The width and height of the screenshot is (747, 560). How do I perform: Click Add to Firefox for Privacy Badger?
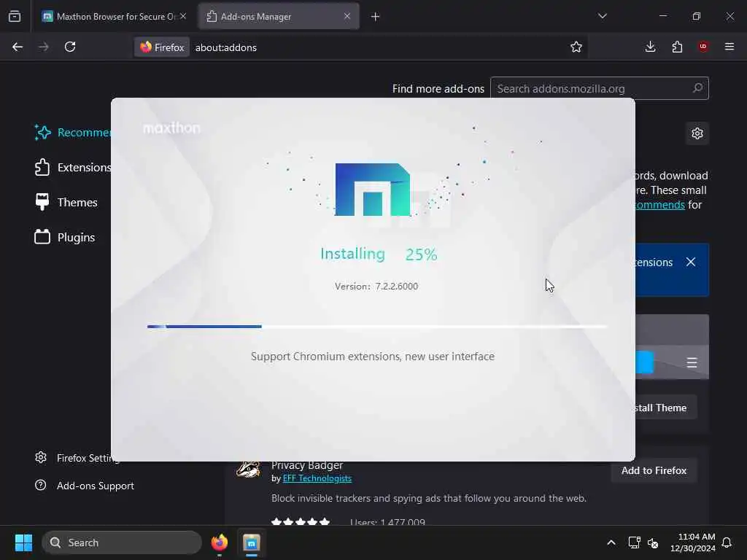[654, 470]
